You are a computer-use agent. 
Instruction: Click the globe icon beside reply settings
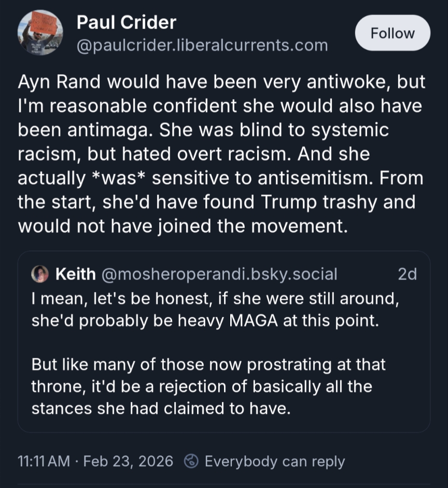click(192, 461)
